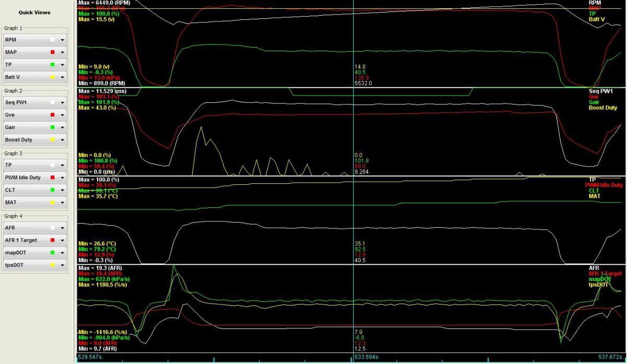627x364 pixels.
Task: Click the start time 529.547s. on the timeline
Action: (90, 358)
